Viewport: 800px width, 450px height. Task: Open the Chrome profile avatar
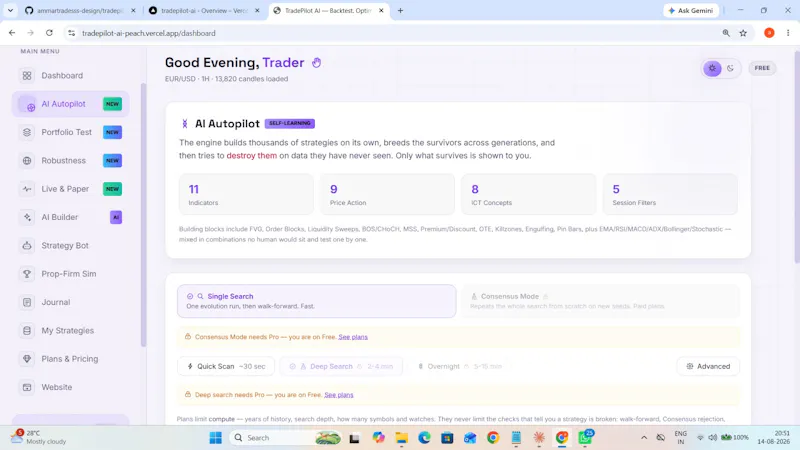point(769,33)
